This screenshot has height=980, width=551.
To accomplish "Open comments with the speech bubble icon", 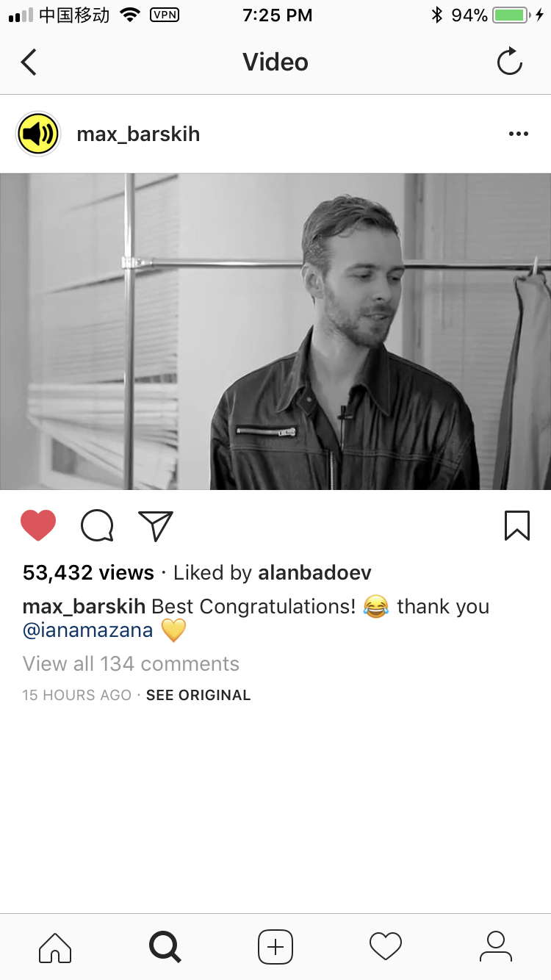I will [x=97, y=526].
